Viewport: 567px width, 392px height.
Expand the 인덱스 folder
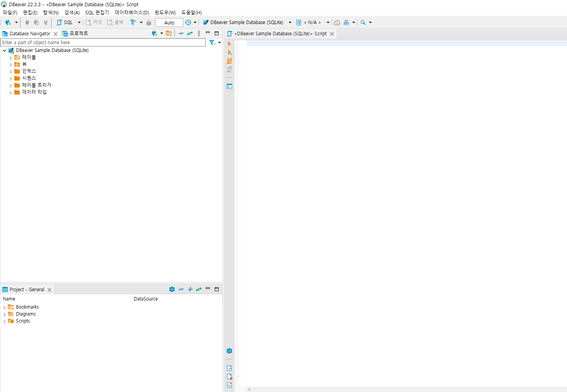pos(11,72)
